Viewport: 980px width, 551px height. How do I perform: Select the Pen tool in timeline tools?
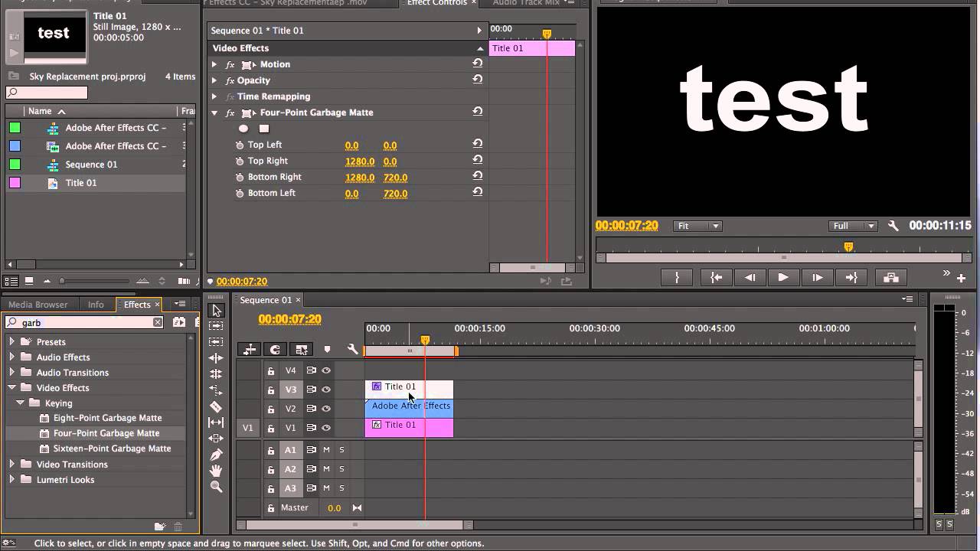click(x=216, y=455)
